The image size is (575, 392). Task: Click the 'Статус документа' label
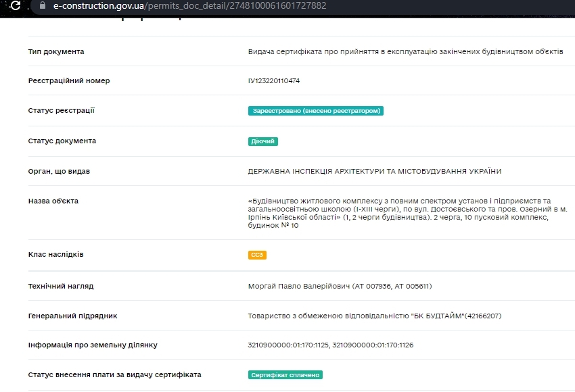62,141
